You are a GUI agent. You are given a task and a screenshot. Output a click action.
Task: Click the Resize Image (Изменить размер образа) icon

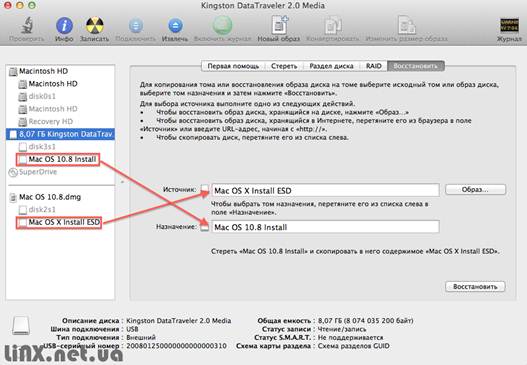point(406,25)
